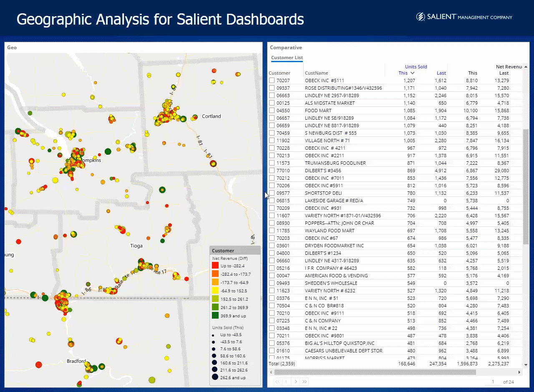The width and height of the screenshot is (534, 392).
Task: Click the 'I F R COMPANY # 46423' cell
Action: pos(331,268)
